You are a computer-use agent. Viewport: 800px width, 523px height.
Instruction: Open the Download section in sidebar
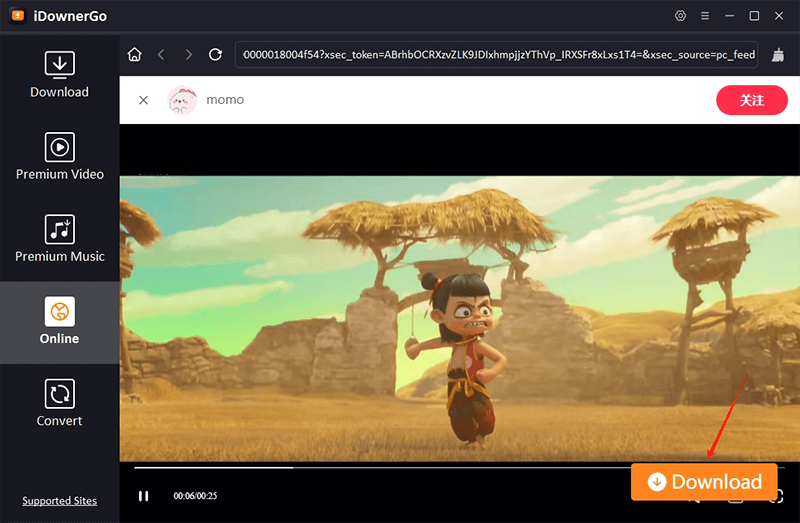[60, 74]
